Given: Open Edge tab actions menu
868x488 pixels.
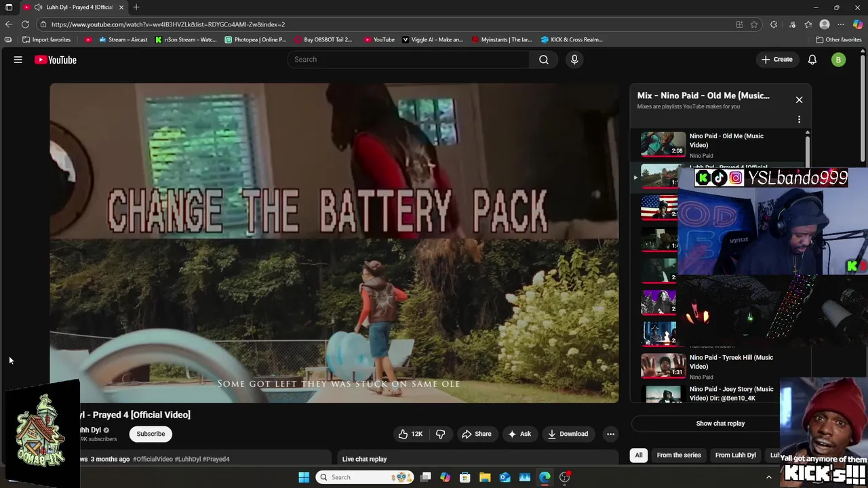Looking at the screenshot, I should point(9,7).
